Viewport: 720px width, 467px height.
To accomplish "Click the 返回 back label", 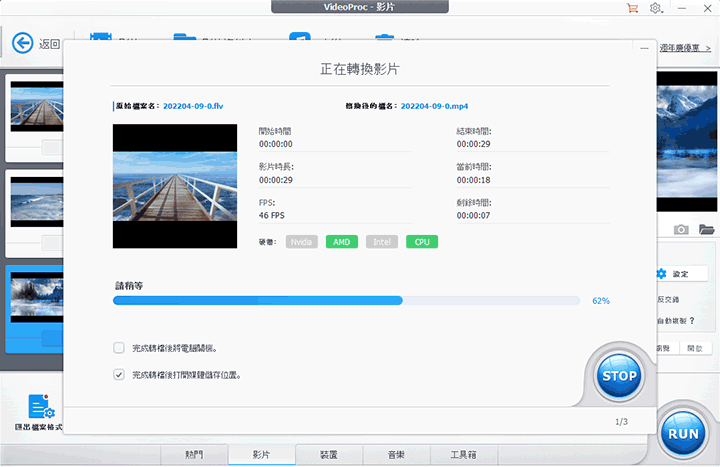I will 50,44.
